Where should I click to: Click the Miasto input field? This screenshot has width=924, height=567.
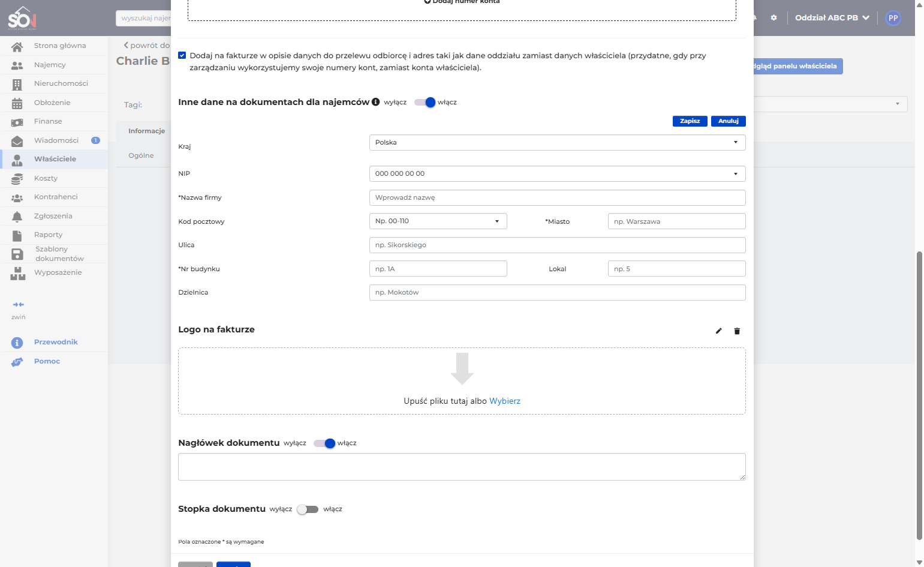(x=677, y=221)
